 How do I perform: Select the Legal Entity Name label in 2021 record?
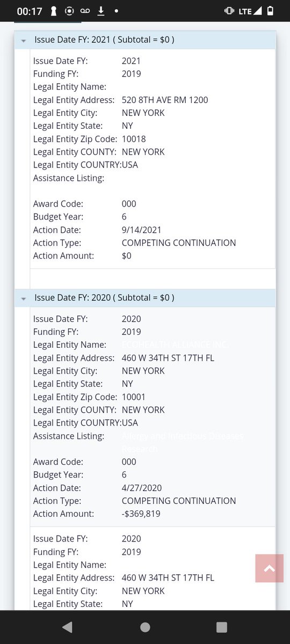pos(70,87)
